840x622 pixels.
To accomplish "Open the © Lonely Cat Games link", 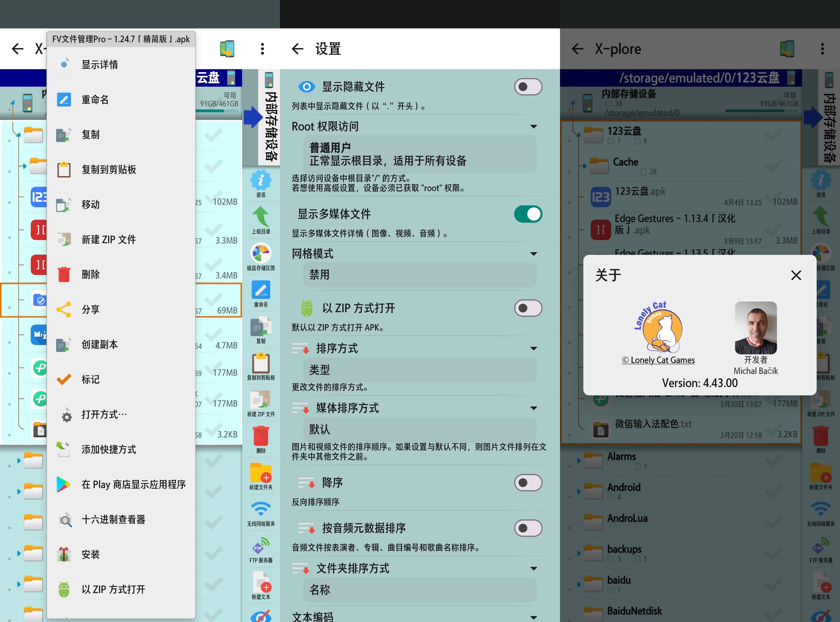I will [659, 360].
